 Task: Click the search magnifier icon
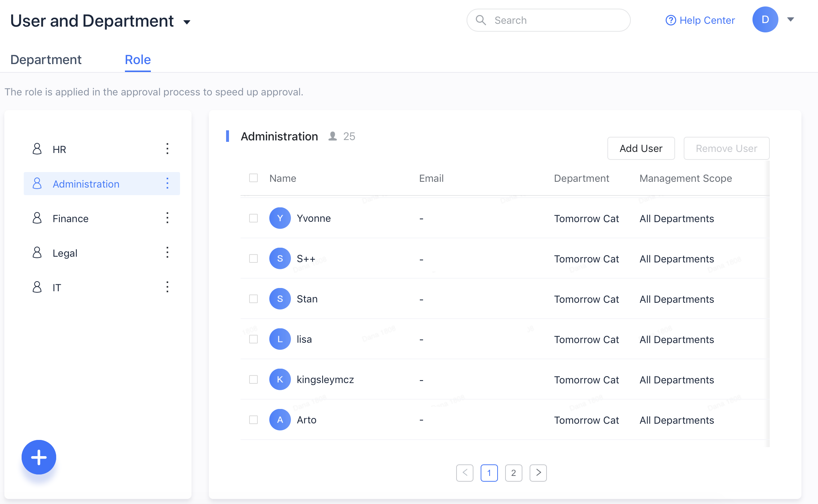[x=481, y=20]
